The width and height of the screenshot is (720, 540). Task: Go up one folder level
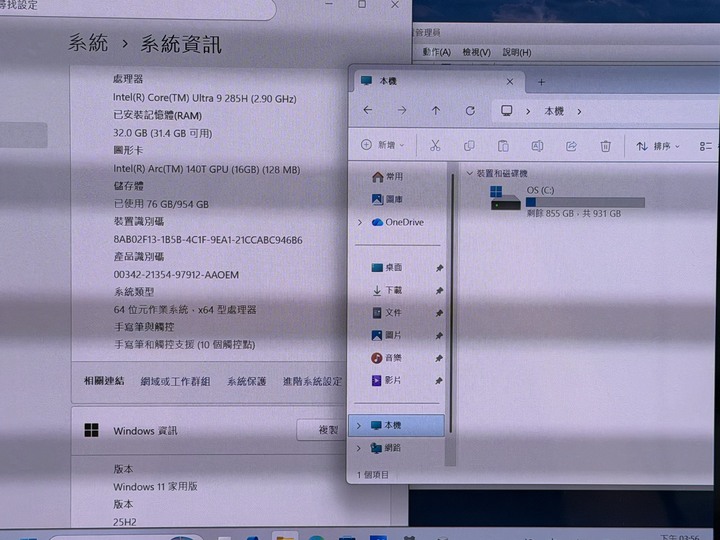[436, 111]
